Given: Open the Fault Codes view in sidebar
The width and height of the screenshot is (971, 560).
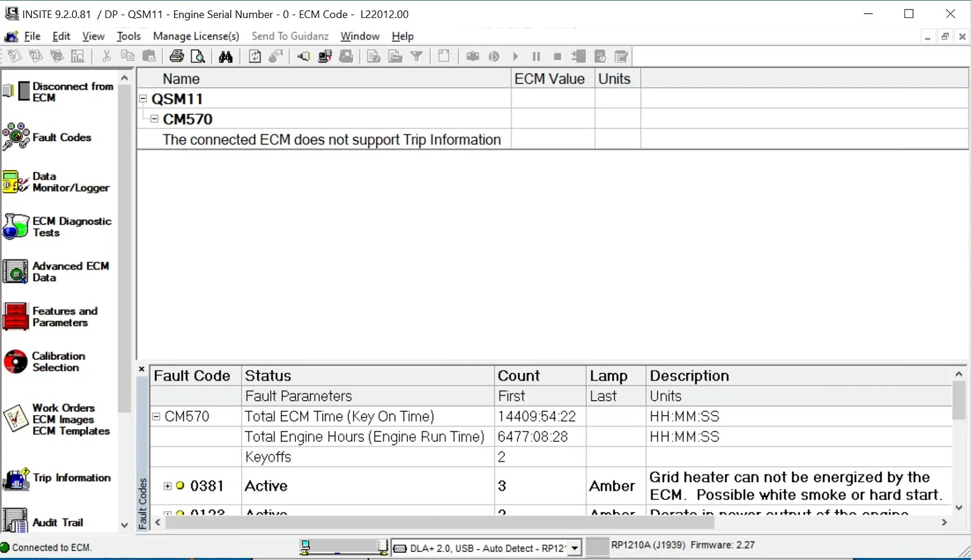Looking at the screenshot, I should pyautogui.click(x=47, y=137).
